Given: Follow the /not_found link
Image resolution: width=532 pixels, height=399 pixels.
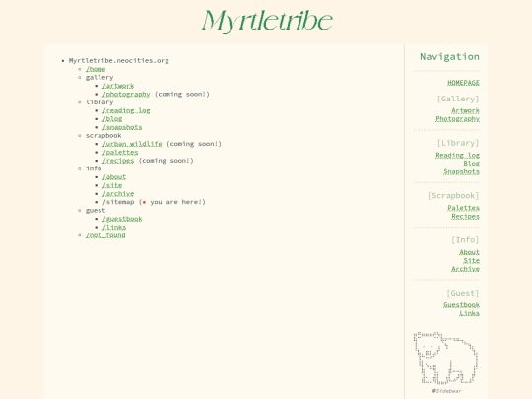Looking at the screenshot, I should [105, 235].
